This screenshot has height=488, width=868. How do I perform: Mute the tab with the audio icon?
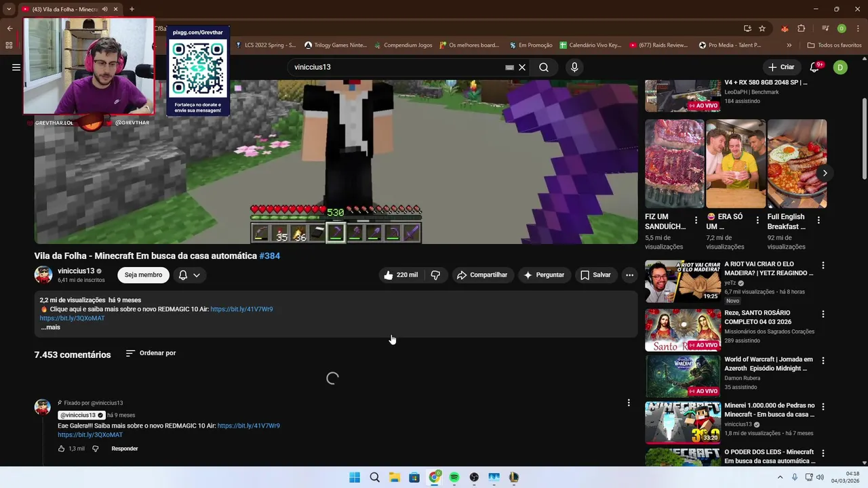pyautogui.click(x=104, y=9)
